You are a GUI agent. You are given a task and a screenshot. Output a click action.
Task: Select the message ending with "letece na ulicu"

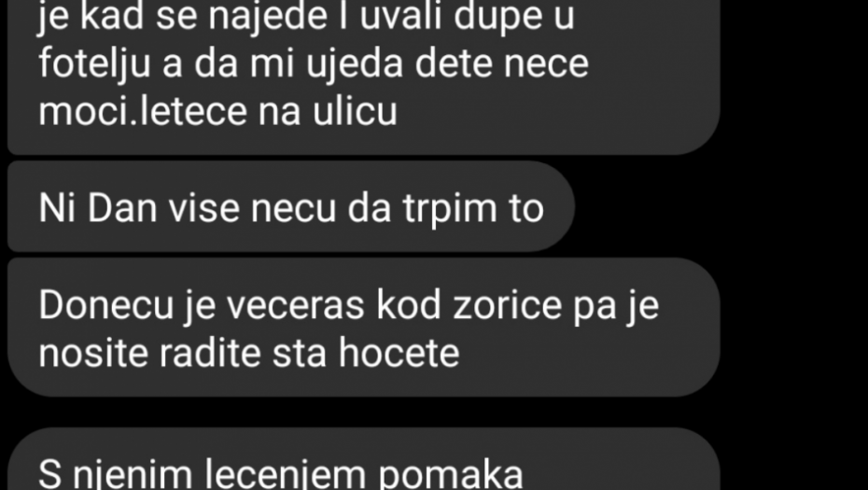click(364, 77)
